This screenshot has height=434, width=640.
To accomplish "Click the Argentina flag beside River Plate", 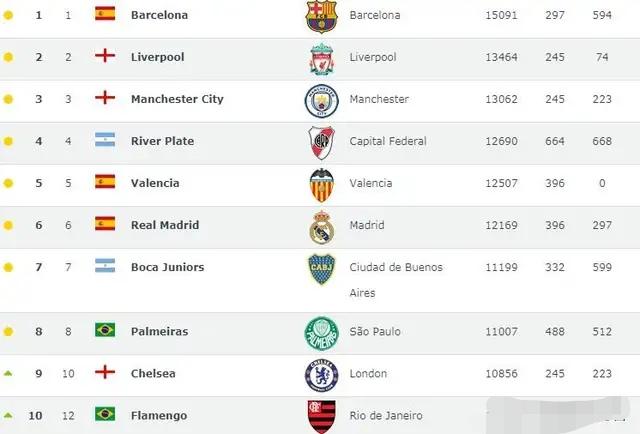I will tap(105, 140).
